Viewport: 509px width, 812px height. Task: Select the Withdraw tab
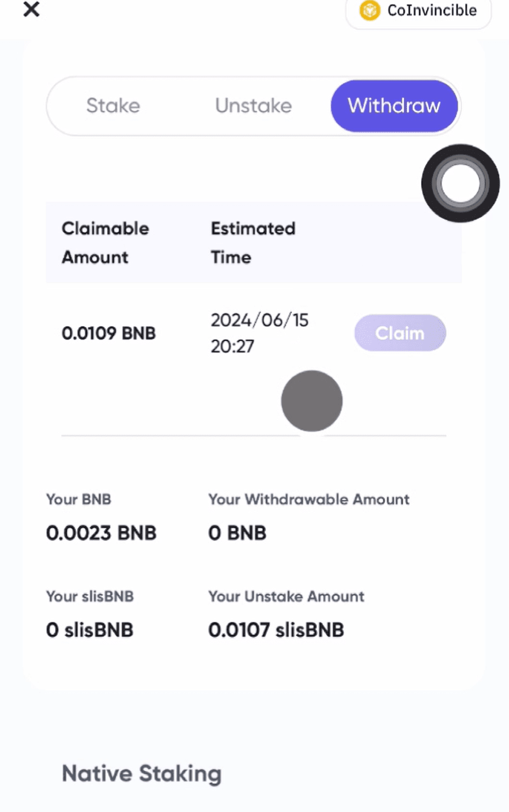[394, 106]
